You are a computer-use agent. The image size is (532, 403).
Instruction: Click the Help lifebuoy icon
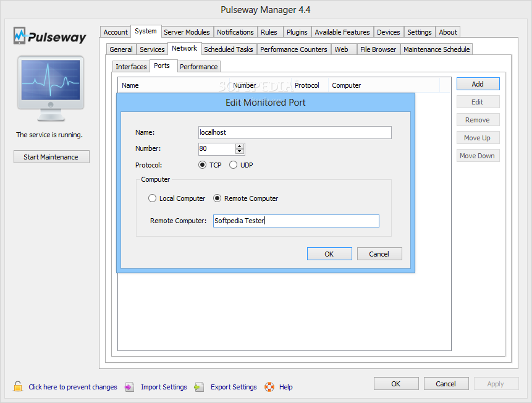coord(269,387)
